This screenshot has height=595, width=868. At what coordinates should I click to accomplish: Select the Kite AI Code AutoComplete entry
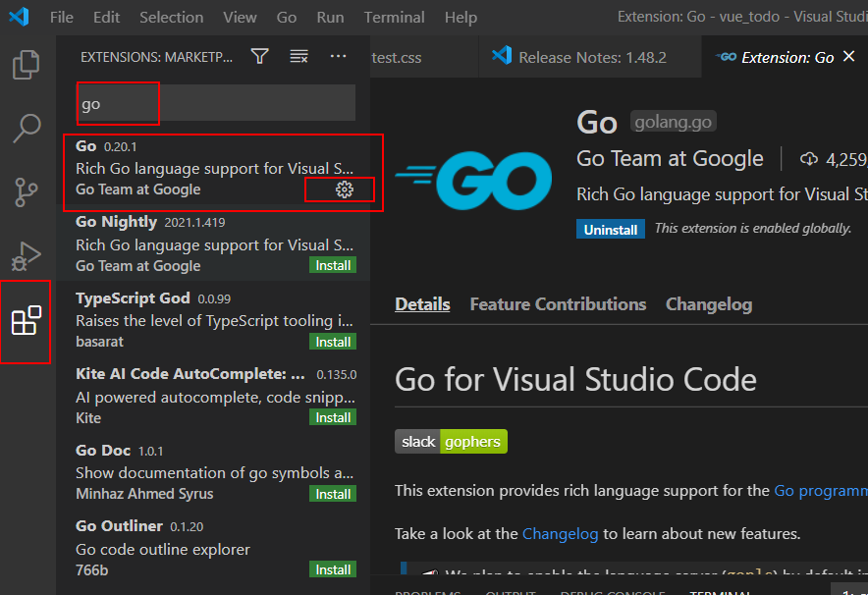(x=213, y=395)
